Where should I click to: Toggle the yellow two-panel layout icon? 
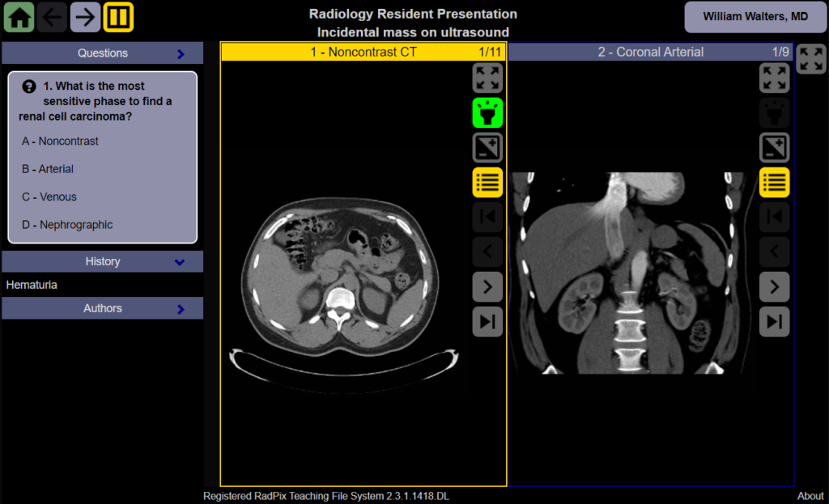[118, 18]
